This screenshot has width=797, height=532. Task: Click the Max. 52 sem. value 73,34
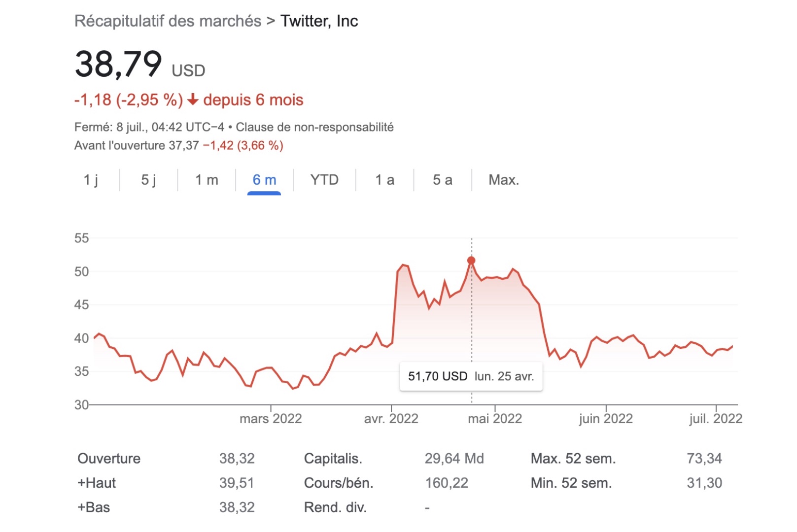[704, 459]
